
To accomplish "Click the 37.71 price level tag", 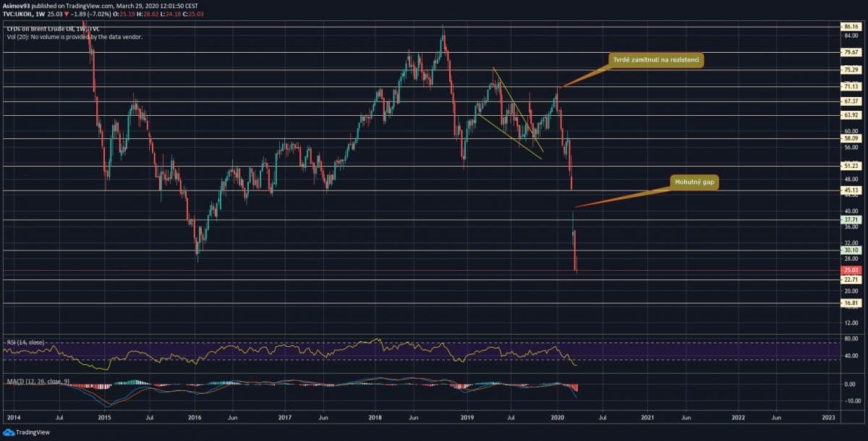I will [849, 219].
